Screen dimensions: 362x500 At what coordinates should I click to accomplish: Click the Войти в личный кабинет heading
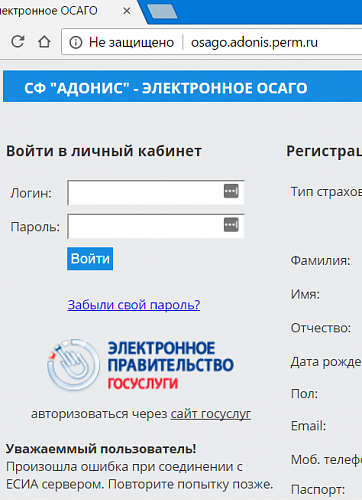104,151
